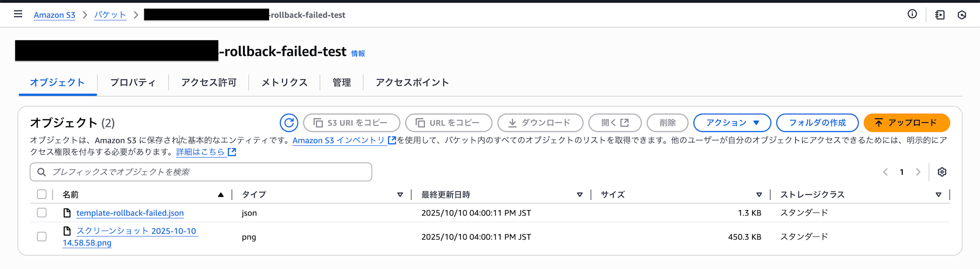The width and height of the screenshot is (980, 269).
Task: Go to previous page of objects
Action: tap(885, 172)
